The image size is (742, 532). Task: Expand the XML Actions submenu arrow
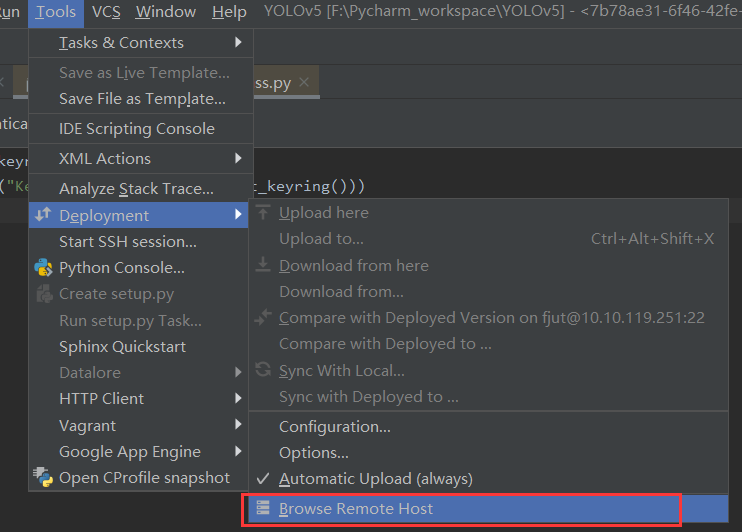(x=238, y=158)
